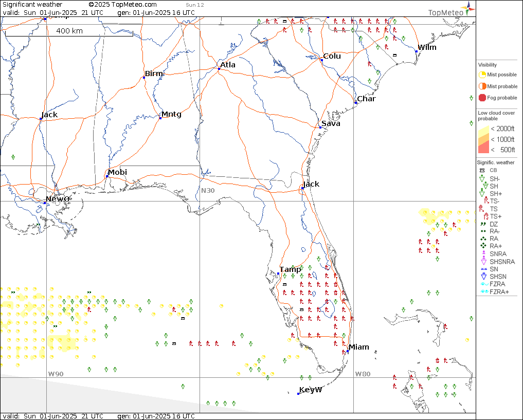Click the header valid Sun 01-Jun-2025 21 UTC

pos(52,13)
